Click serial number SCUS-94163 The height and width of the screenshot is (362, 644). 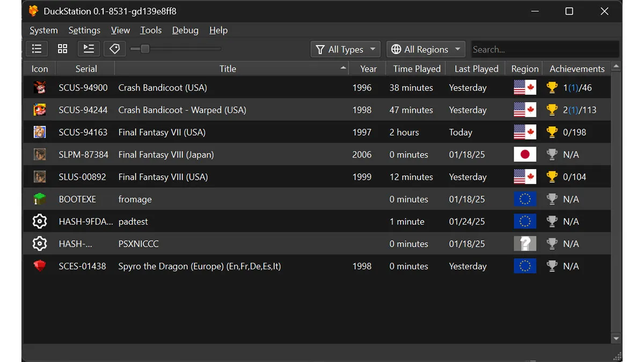click(83, 132)
